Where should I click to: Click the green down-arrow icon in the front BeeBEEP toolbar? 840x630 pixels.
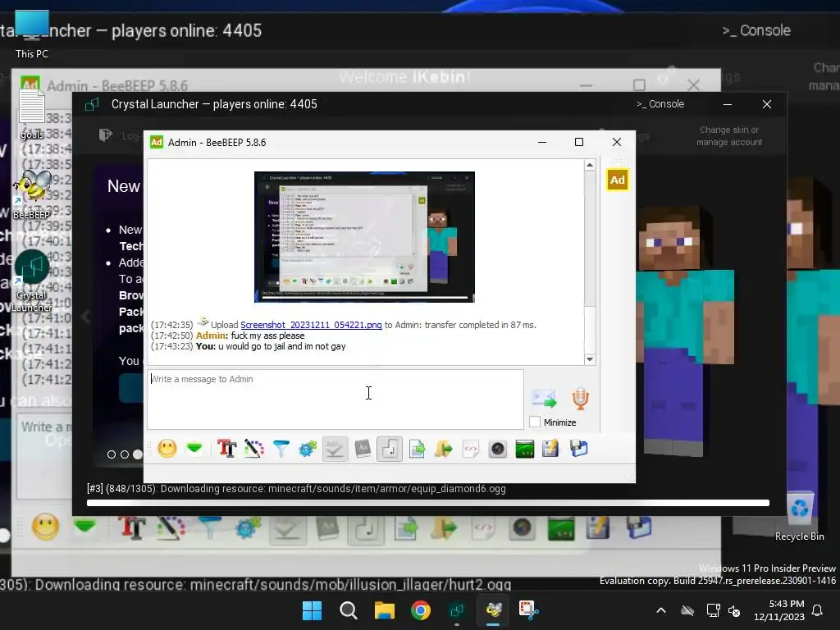point(194,449)
